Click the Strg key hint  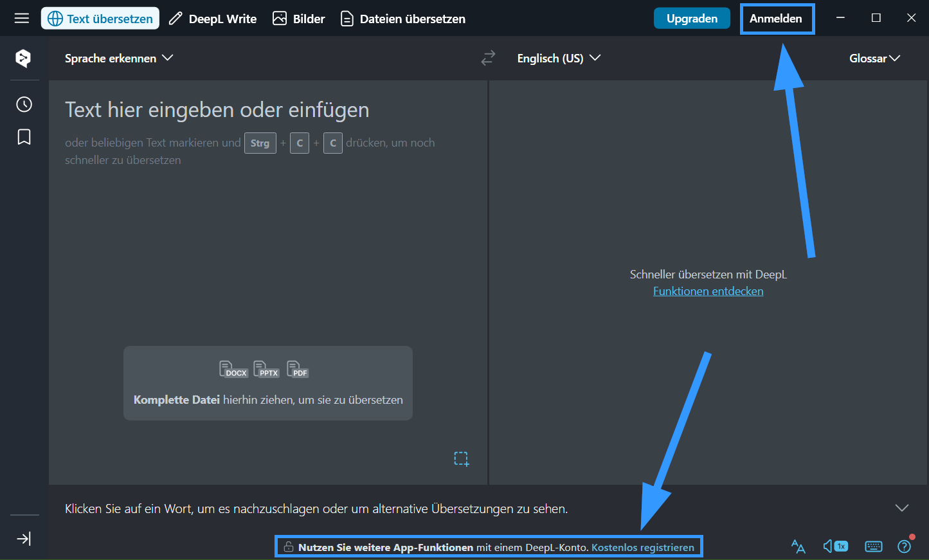(260, 143)
